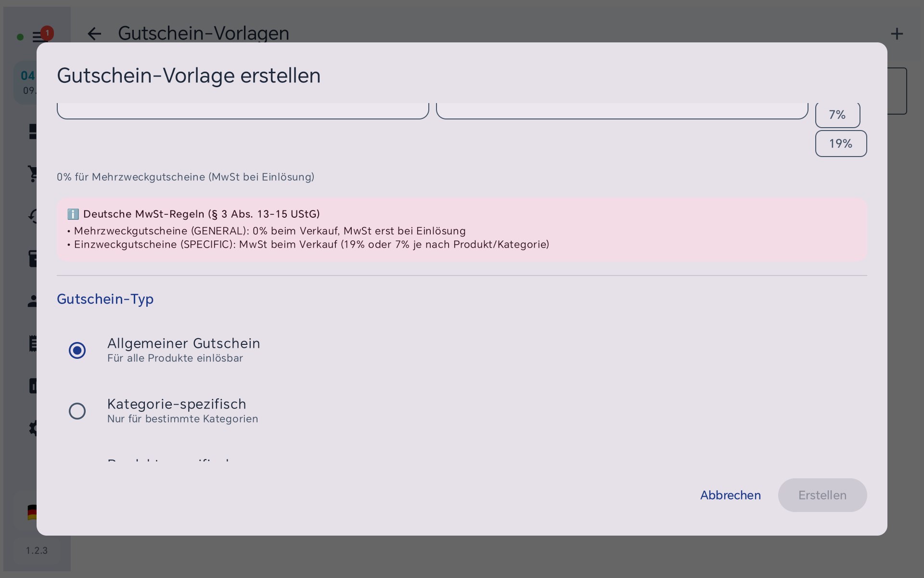Viewport: 924px width, 578px height.
Task: Click the 1.2.3 version label
Action: pos(37,551)
